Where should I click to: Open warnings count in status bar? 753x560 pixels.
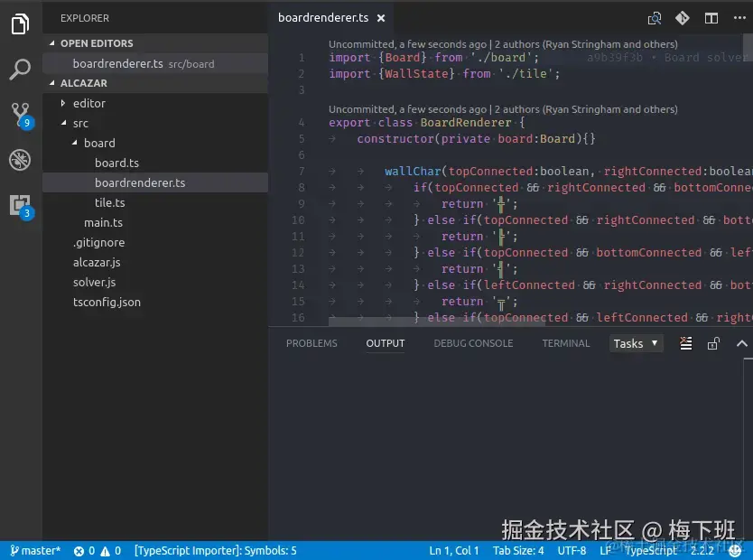(x=111, y=551)
